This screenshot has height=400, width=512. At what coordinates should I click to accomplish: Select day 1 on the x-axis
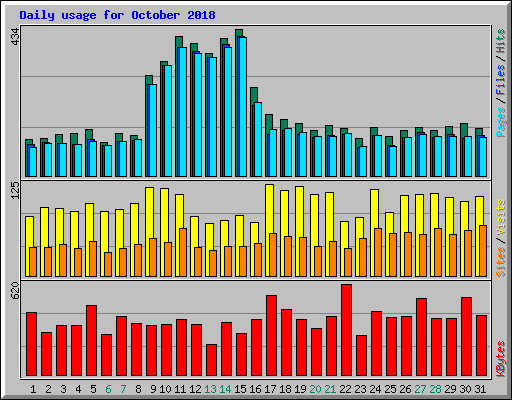click(33, 389)
